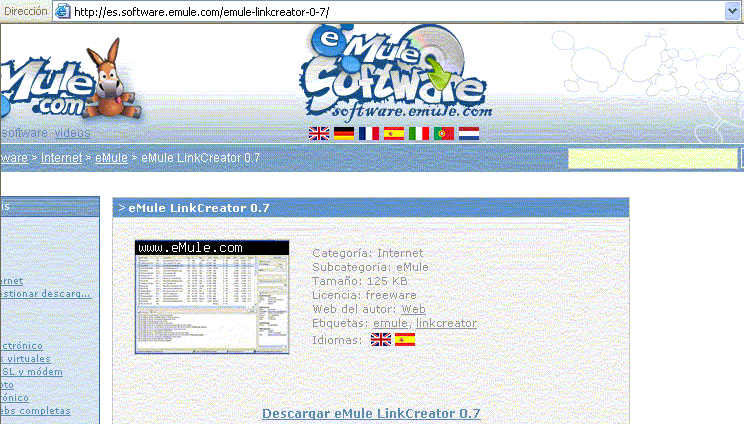Click the 'Subcategoría: eMule' text
The height and width of the screenshot is (424, 744).
pyautogui.click(x=371, y=267)
